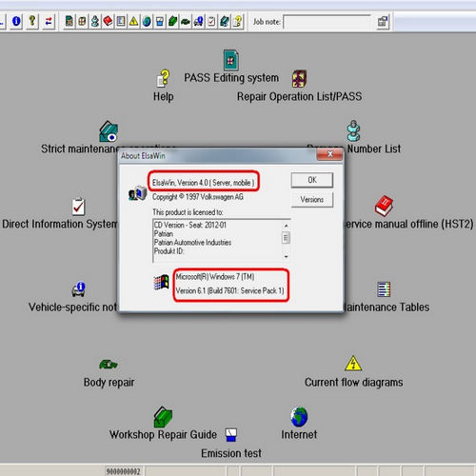
Task: Click the Strict maintenance toolbar icon
Action: click(225, 21)
